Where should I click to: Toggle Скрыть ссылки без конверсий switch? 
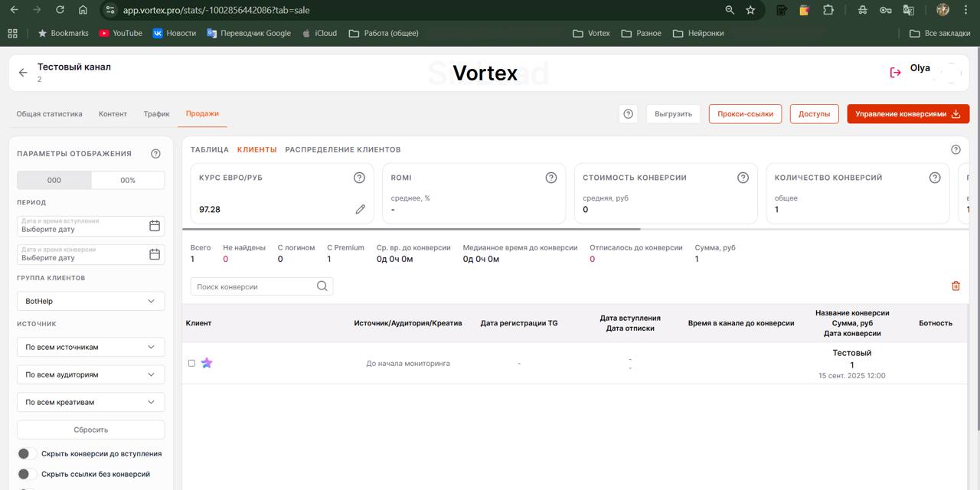point(26,474)
